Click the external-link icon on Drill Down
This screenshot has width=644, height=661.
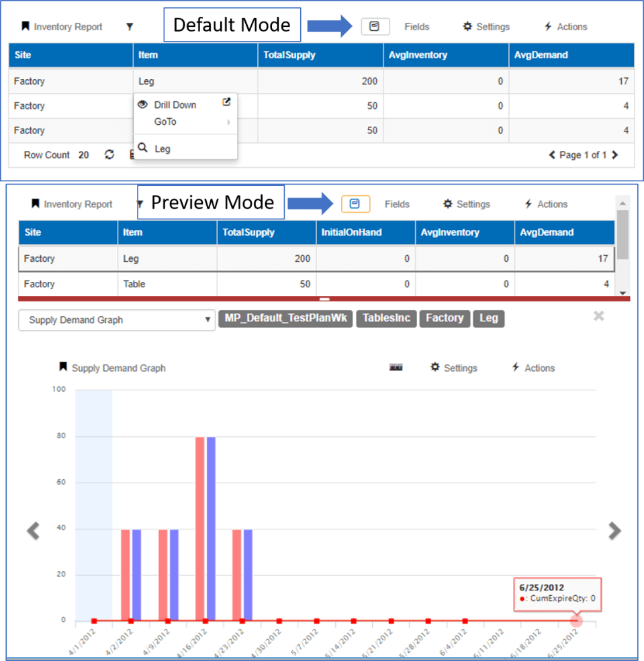[x=226, y=101]
